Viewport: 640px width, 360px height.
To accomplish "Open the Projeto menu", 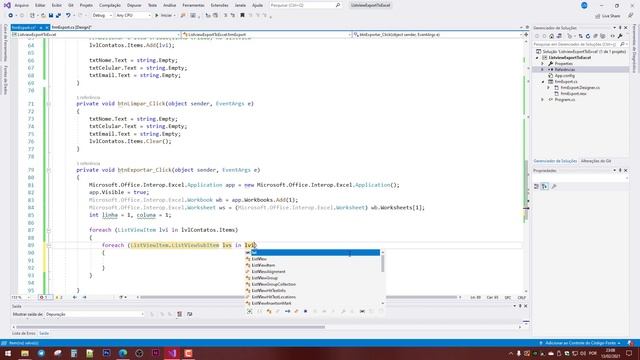I will click(86, 5).
